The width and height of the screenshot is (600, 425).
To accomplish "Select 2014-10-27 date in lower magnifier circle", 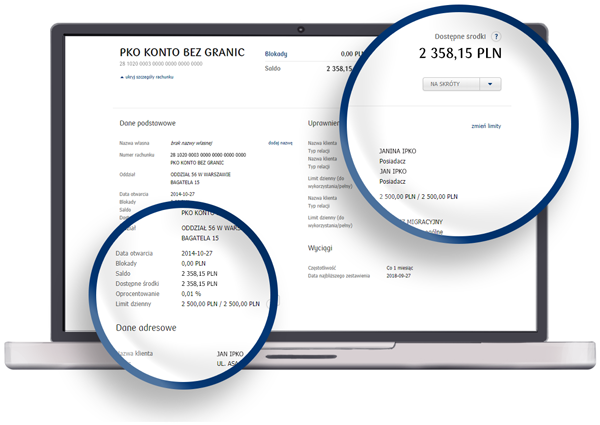I will click(197, 253).
